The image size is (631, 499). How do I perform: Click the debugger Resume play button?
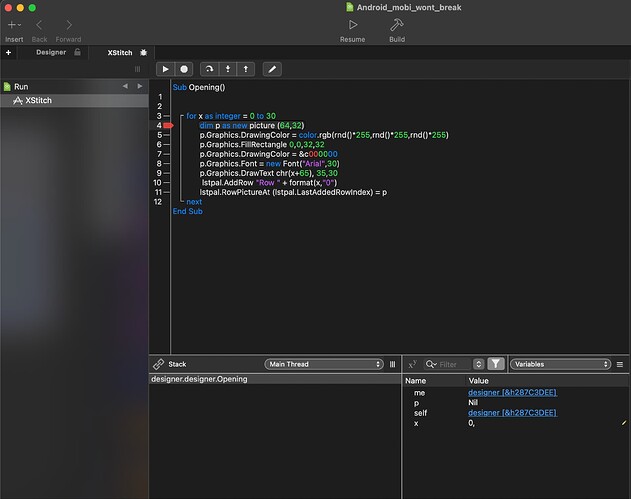pyautogui.click(x=166, y=69)
